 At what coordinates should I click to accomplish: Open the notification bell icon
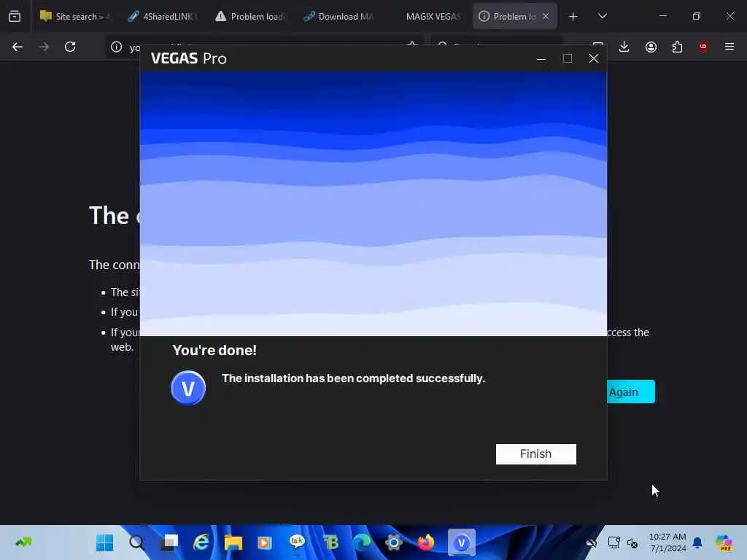697,542
